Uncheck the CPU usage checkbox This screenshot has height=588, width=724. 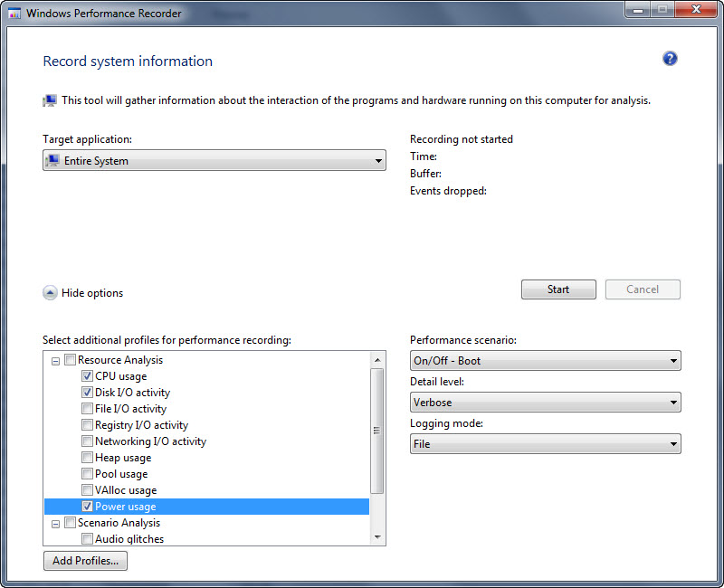tap(87, 375)
